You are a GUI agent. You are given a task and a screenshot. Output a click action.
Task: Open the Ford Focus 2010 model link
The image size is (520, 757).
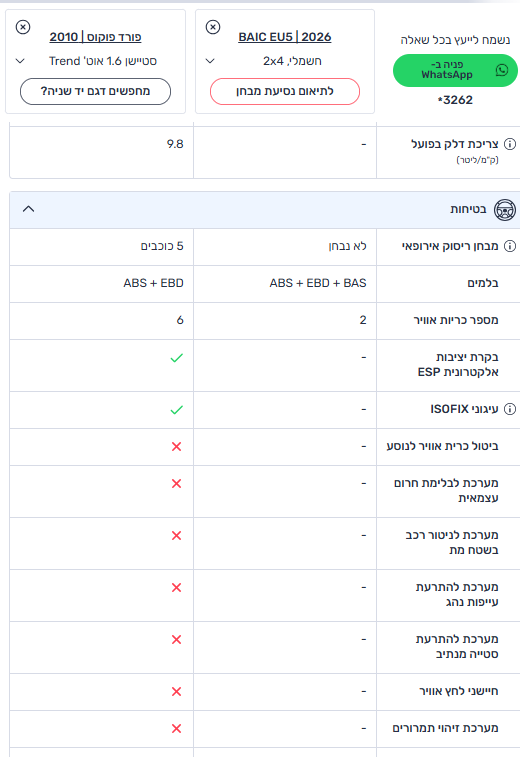[x=96, y=37]
